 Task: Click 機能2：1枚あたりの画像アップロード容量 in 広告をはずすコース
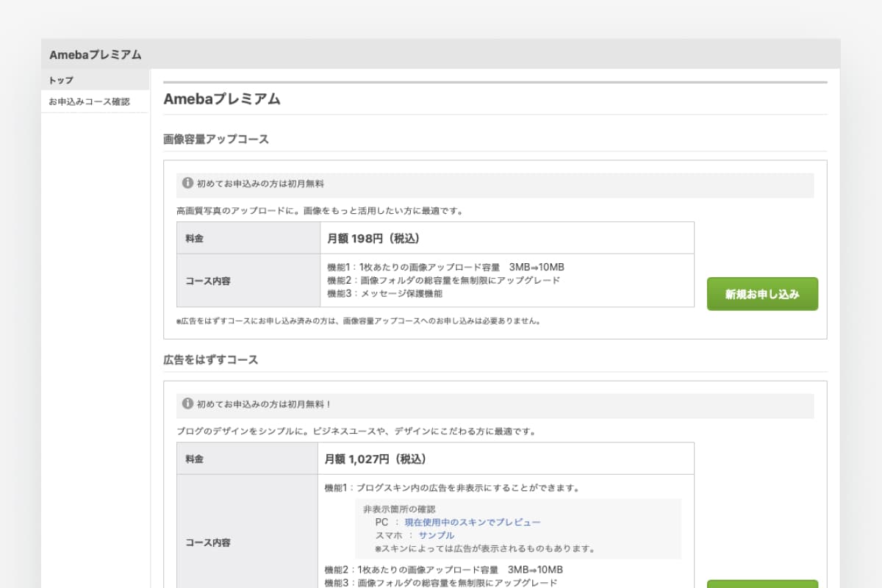[x=444, y=570]
